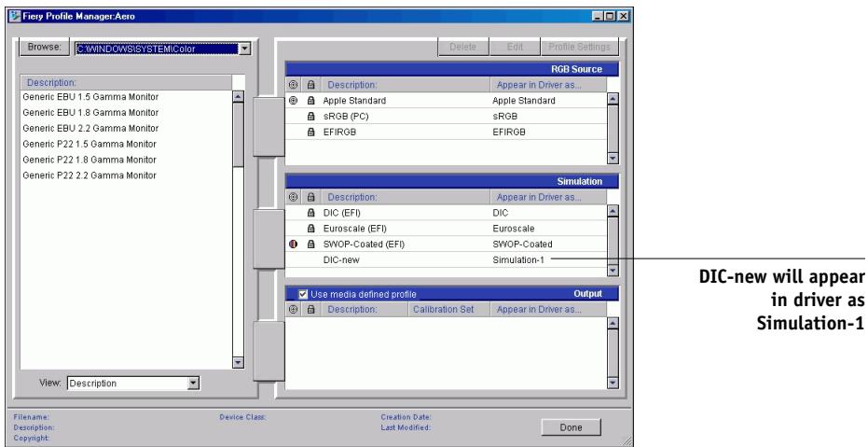Click the left list Description column header

(126, 82)
